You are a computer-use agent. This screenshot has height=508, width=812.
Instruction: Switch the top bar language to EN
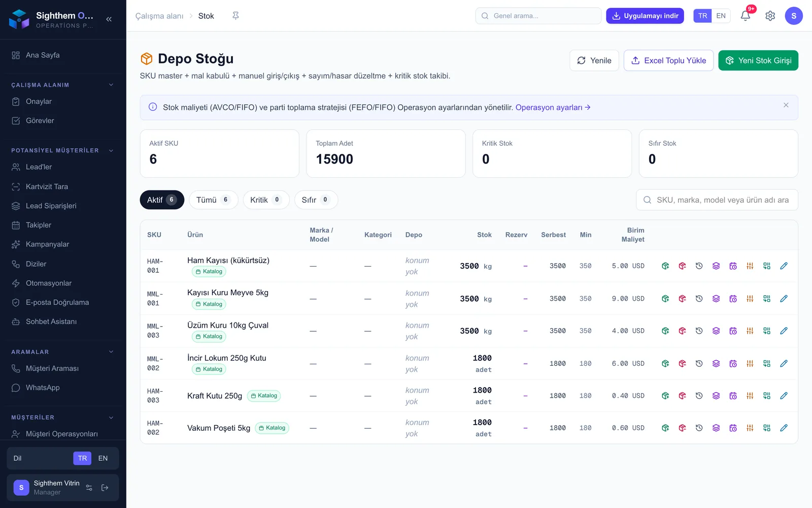721,16
